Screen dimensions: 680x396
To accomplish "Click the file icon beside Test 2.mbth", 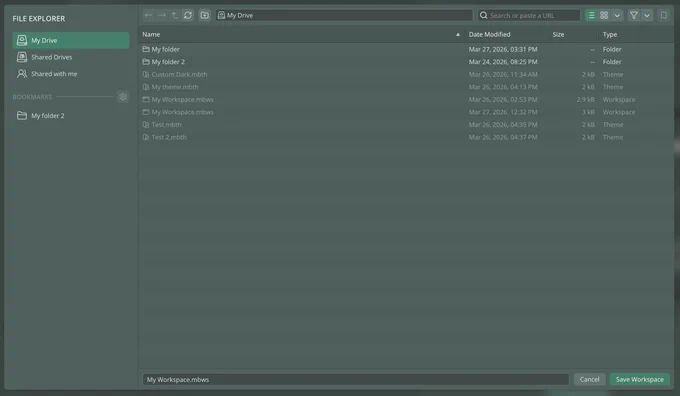I will click(x=146, y=137).
